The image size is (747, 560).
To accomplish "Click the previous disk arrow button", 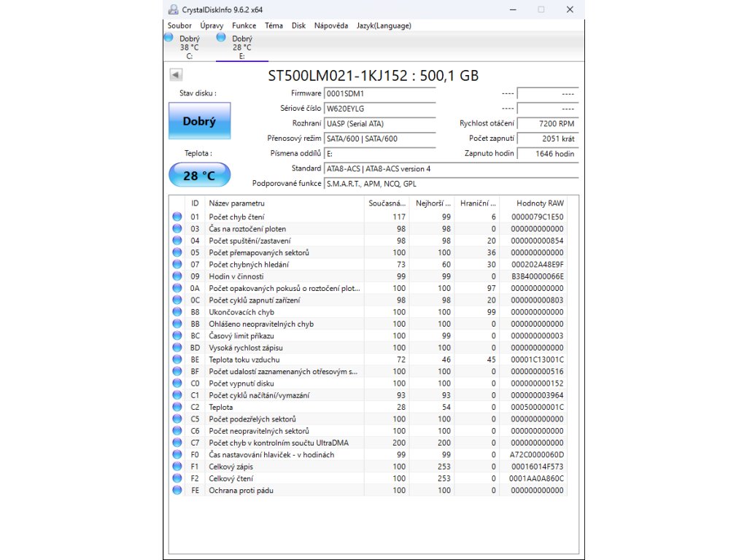I will (176, 74).
